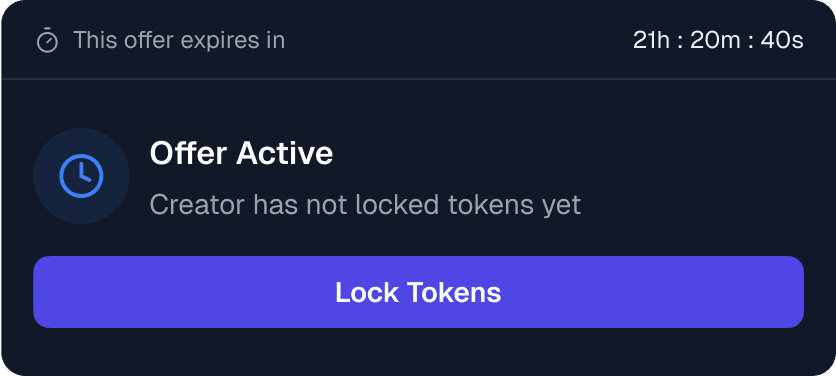Click the word 'Lock' on the purple button
The width and height of the screenshot is (836, 376).
pos(367,292)
